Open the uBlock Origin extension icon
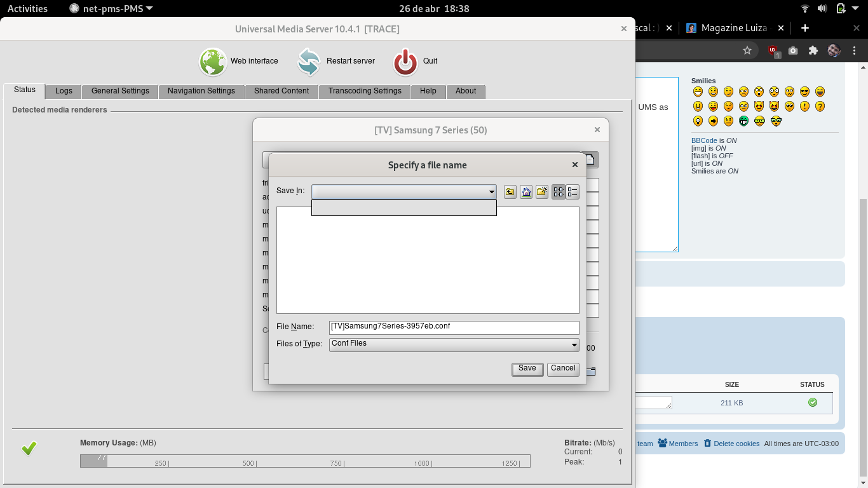The image size is (868, 488). (773, 51)
